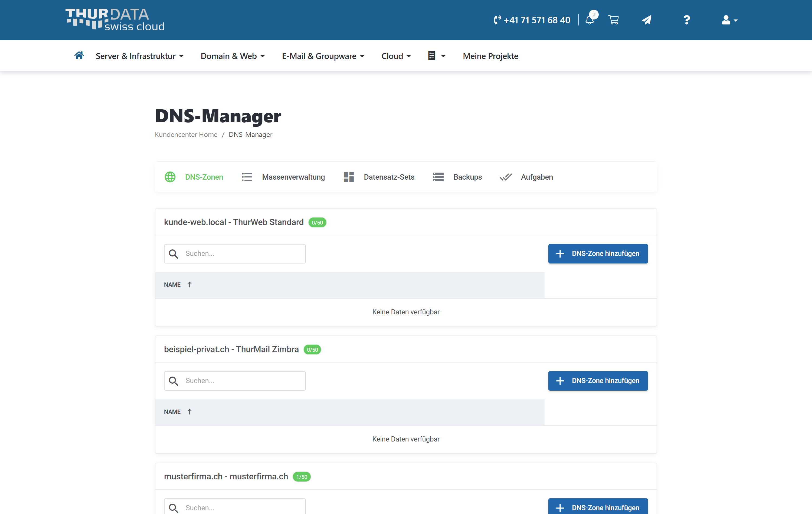This screenshot has height=514, width=812.
Task: Click the ThurData swiss cloud logo
Action: tap(115, 19)
